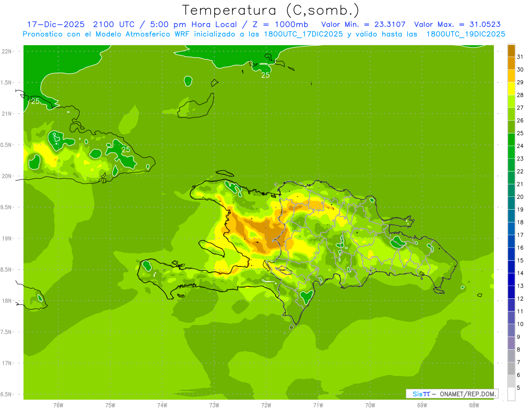The width and height of the screenshot is (532, 411).
Task: Click the colorbar label 14
Action: click(x=520, y=273)
